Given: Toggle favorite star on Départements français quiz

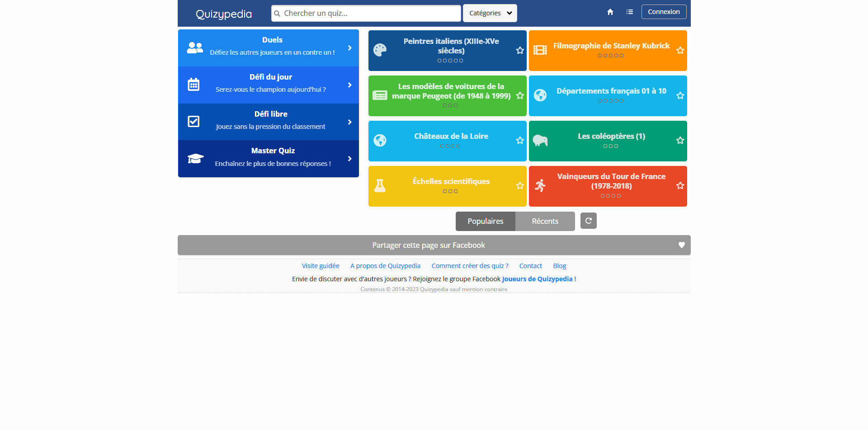Looking at the screenshot, I should (680, 95).
